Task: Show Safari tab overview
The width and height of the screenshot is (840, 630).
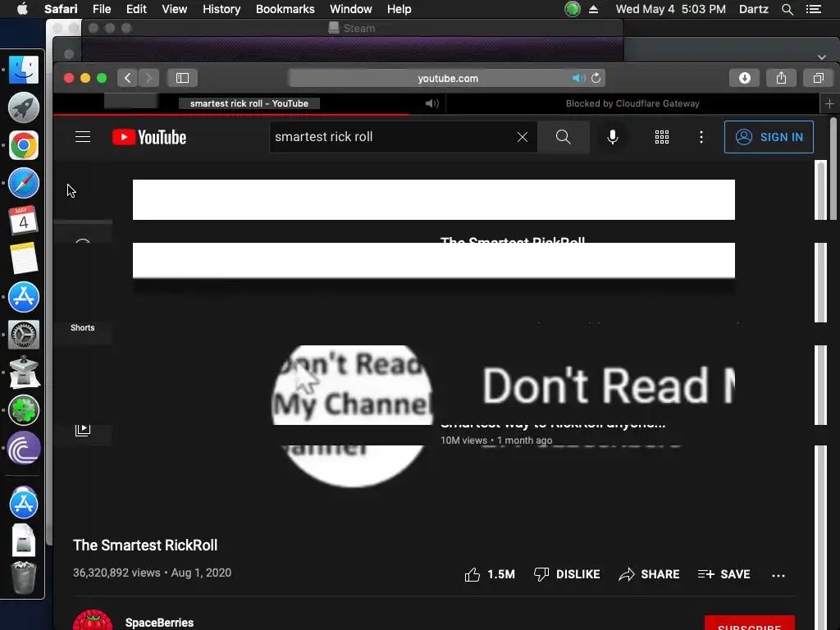Action: (818, 78)
